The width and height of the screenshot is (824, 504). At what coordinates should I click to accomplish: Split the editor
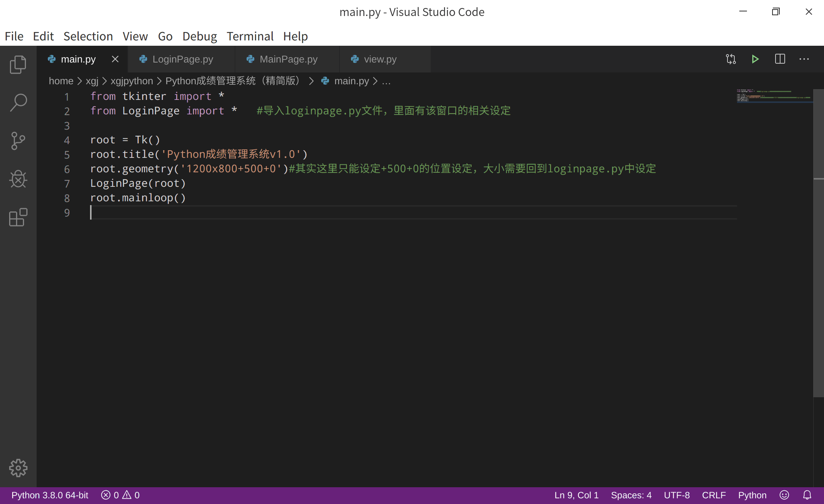point(780,59)
